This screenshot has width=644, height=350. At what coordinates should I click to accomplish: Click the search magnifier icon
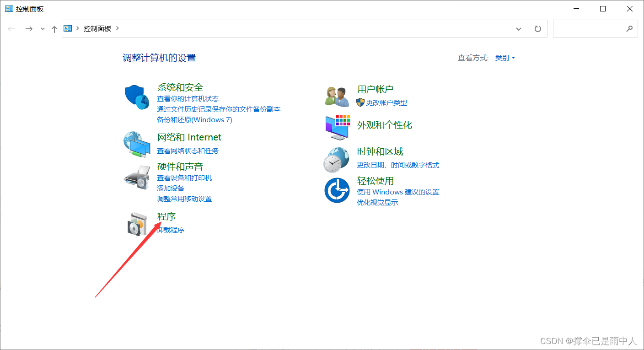pos(629,28)
